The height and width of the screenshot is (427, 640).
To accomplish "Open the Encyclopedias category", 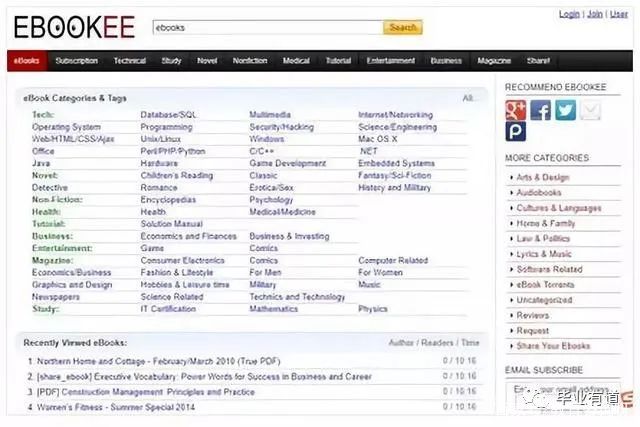I will [x=168, y=200].
